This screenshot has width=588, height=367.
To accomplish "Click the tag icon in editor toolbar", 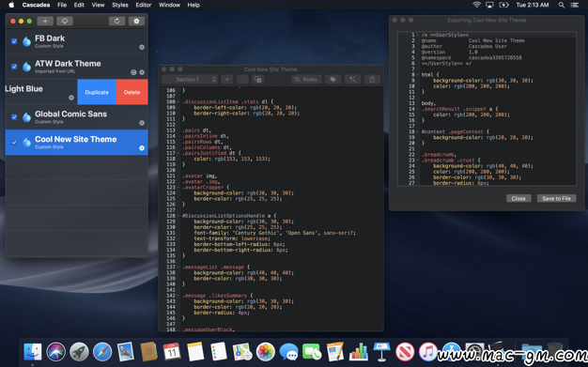I will [x=333, y=79].
